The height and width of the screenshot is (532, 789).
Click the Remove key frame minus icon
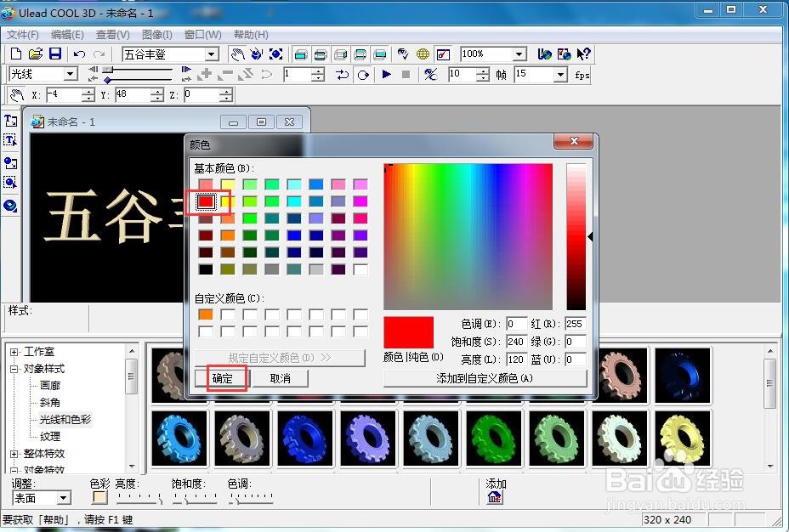tap(225, 75)
